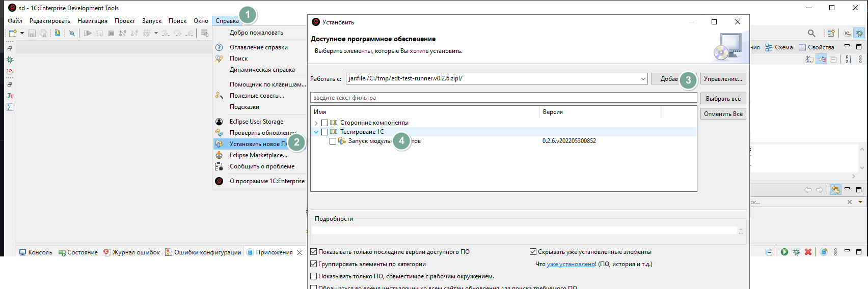This screenshot has height=289, width=868.
Task: Collapse the Тестироваие 1С tree node
Action: [x=316, y=132]
